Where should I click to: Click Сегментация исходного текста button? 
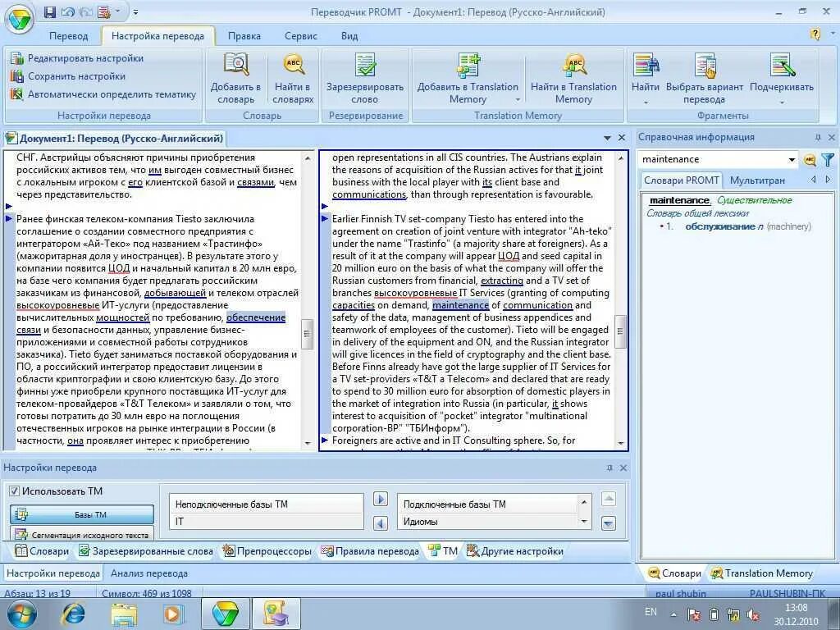pyautogui.click(x=82, y=533)
